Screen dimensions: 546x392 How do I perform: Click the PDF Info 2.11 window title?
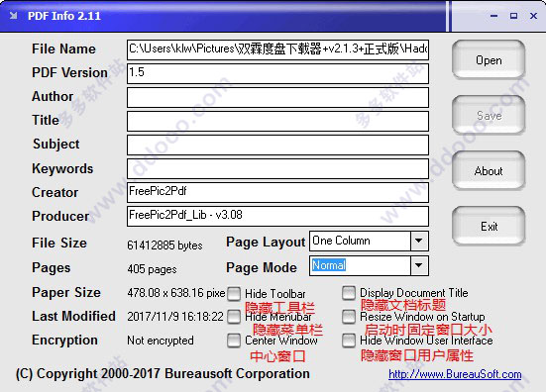click(x=64, y=16)
